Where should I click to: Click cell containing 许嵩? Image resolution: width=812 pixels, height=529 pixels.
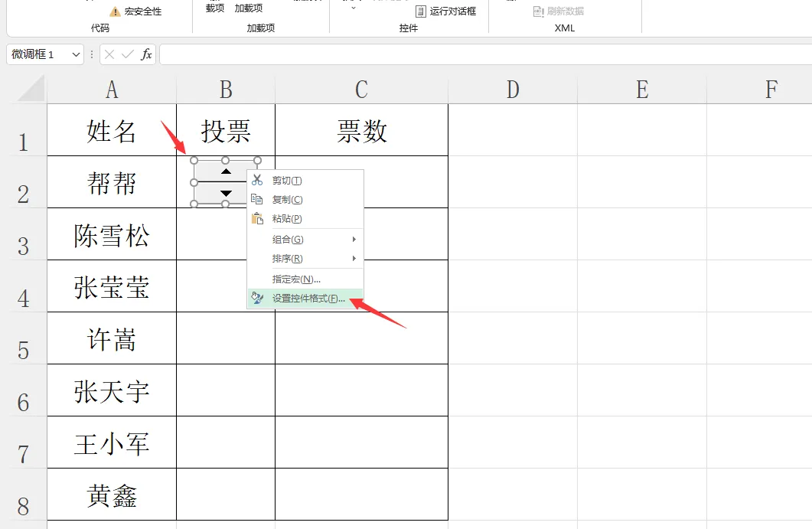[112, 338]
